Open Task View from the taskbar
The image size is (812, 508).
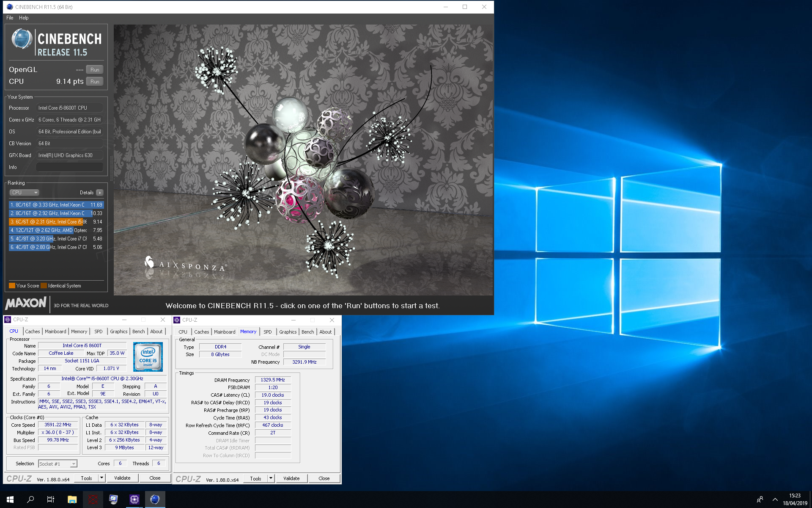tap(51, 500)
